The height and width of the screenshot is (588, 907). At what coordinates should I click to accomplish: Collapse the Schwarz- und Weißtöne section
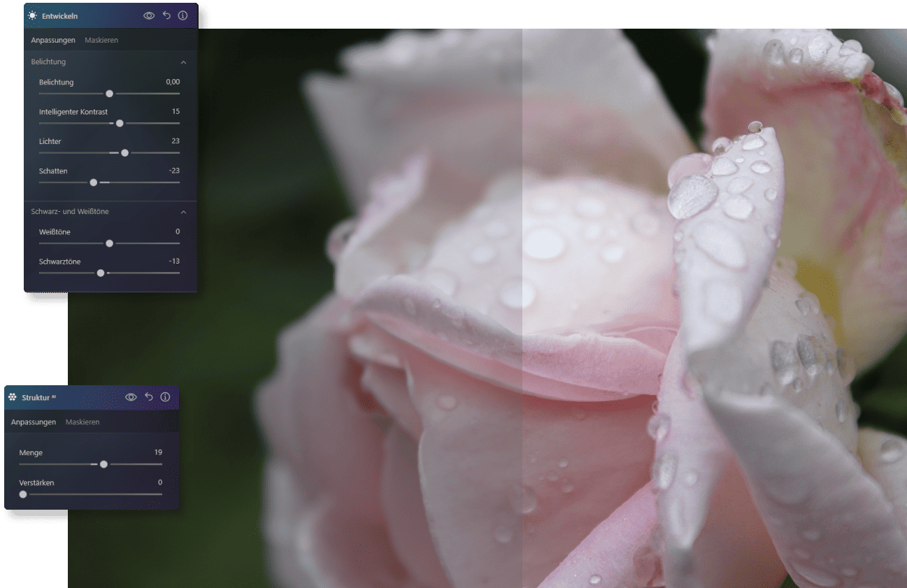[183, 211]
